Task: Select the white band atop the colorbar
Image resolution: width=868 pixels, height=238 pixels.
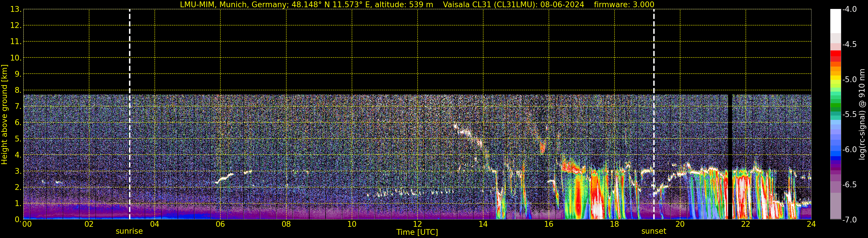Action: point(835,20)
